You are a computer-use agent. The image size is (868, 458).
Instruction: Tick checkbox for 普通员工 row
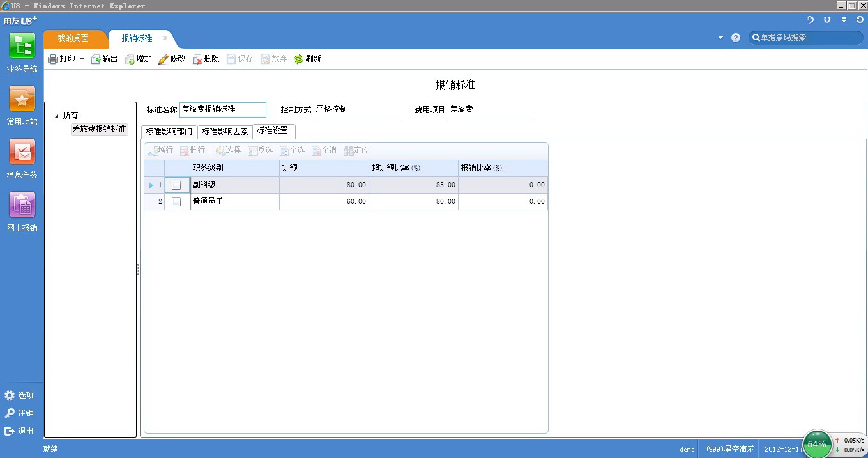[x=176, y=202]
